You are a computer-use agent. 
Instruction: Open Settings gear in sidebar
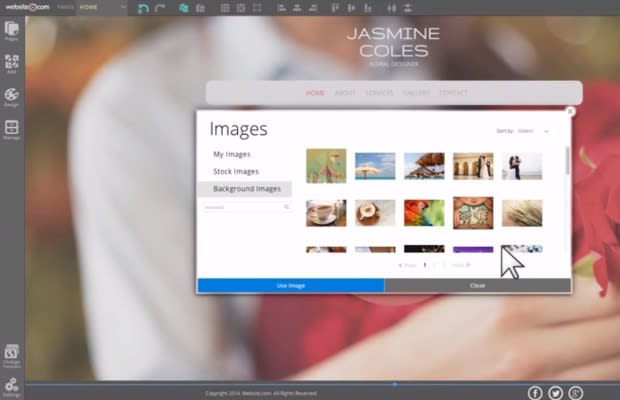(11, 387)
